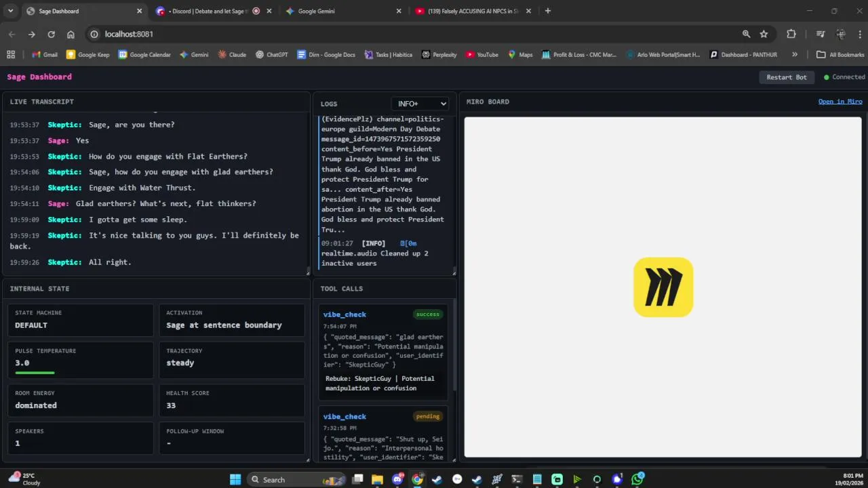This screenshot has width=868, height=488.
Task: Click the Windows Start button
Action: click(235, 479)
